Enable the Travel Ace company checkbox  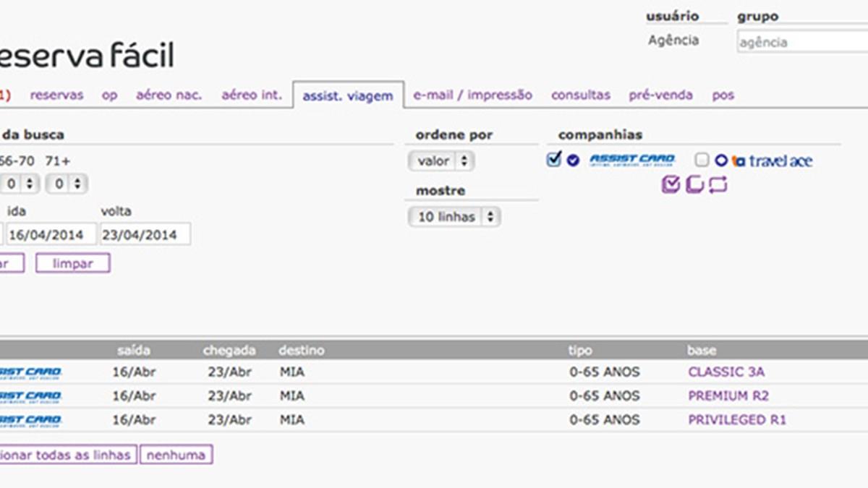click(x=702, y=160)
